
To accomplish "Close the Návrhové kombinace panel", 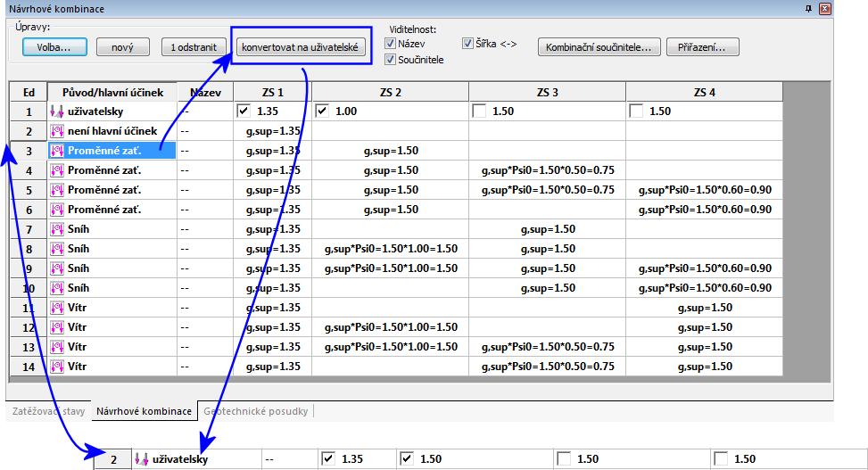I will coord(825,8).
